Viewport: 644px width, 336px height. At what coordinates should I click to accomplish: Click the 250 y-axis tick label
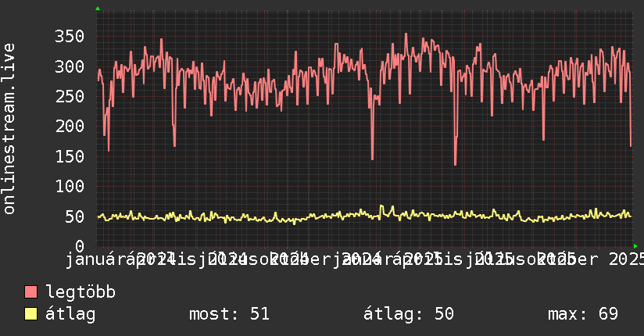[70, 97]
